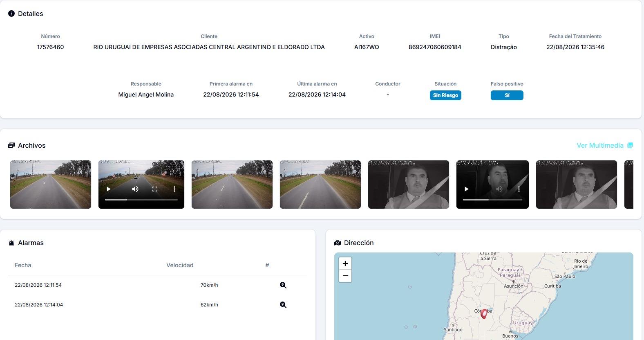
Task: Select the 22/08/2026 12:11:54 alarm date cell
Action: point(38,285)
